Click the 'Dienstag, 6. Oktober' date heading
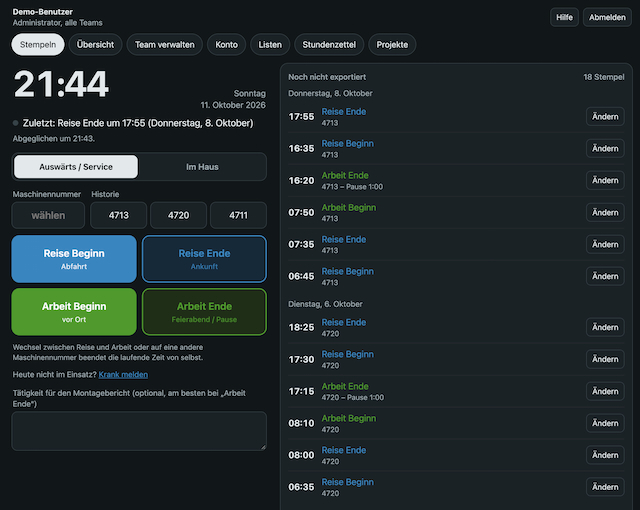 (x=325, y=304)
